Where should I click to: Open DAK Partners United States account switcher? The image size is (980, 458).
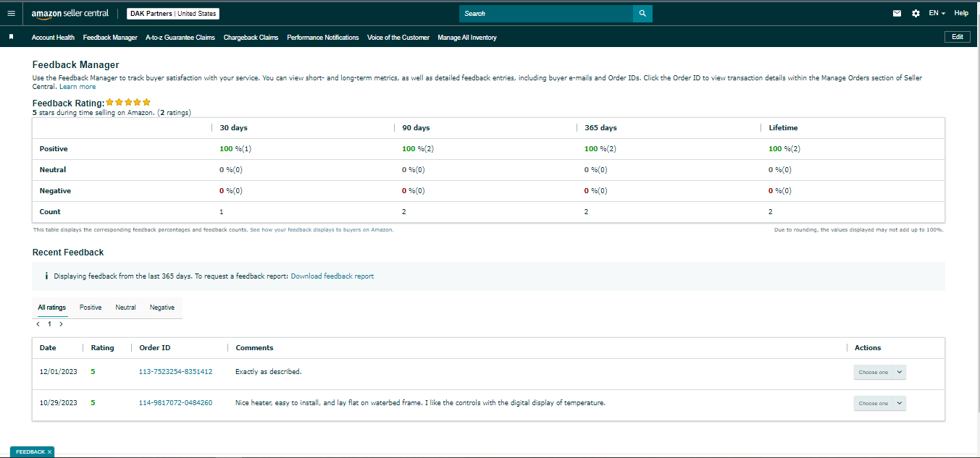[x=173, y=14]
